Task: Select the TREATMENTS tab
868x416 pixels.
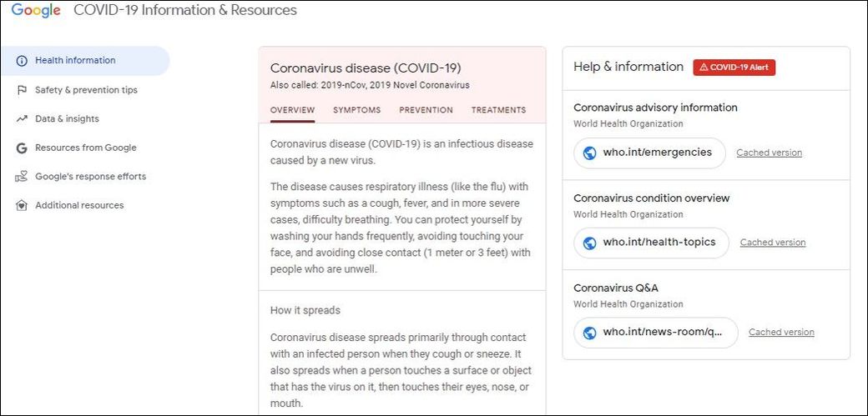Action: click(499, 110)
